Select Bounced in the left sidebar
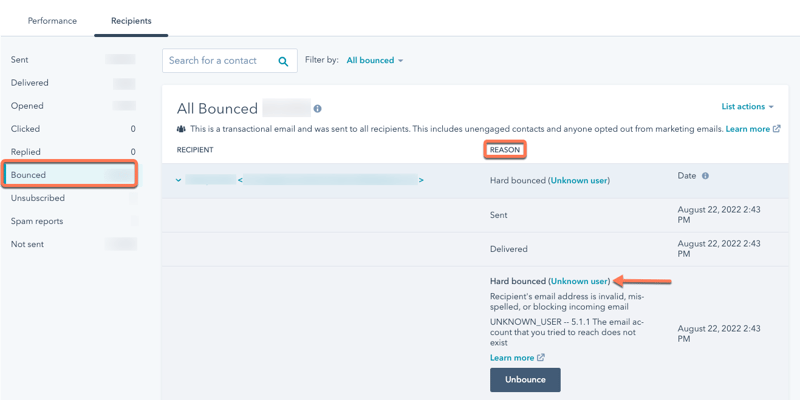 [x=29, y=175]
